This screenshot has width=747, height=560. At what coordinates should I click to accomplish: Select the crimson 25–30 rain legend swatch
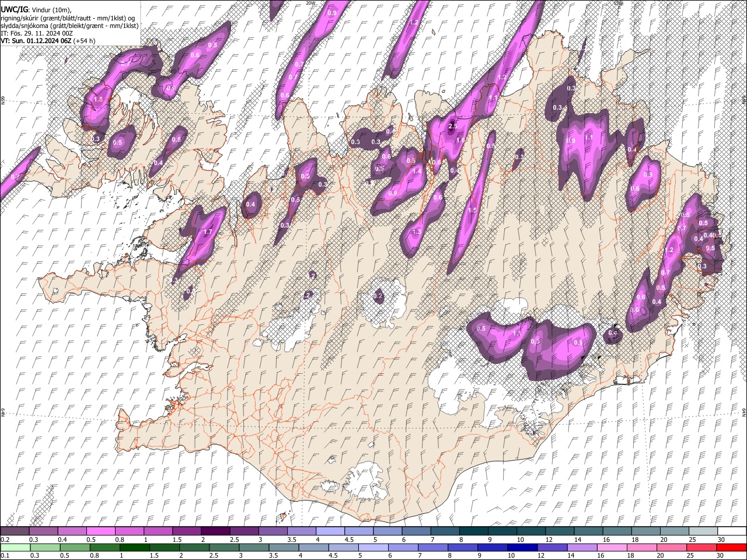pos(701,547)
